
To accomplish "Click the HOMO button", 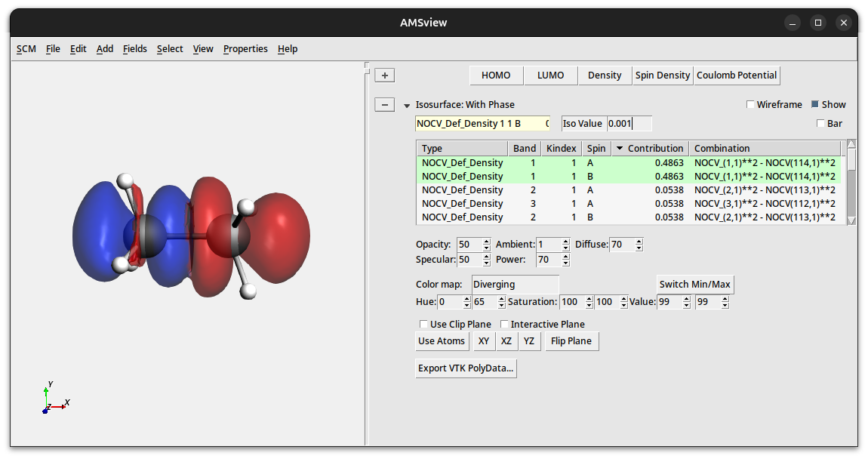I will click(x=496, y=75).
